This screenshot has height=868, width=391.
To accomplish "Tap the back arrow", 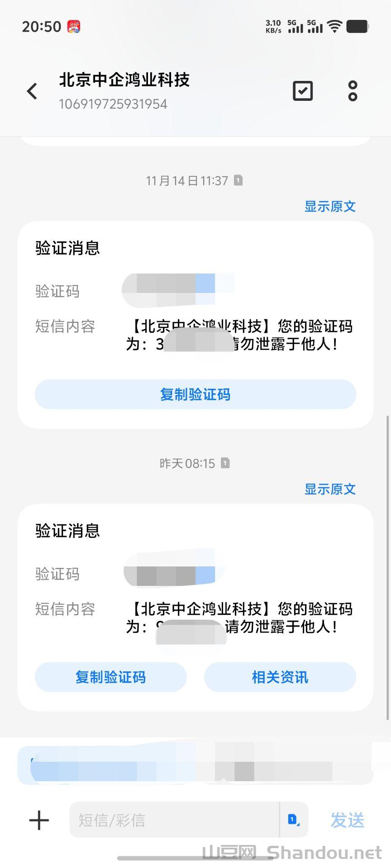I will click(x=32, y=91).
